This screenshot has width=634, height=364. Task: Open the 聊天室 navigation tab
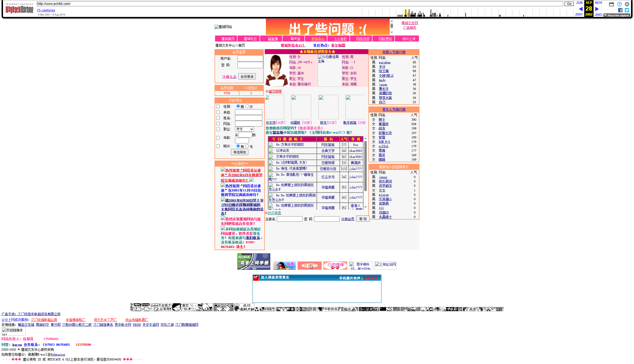[294, 39]
